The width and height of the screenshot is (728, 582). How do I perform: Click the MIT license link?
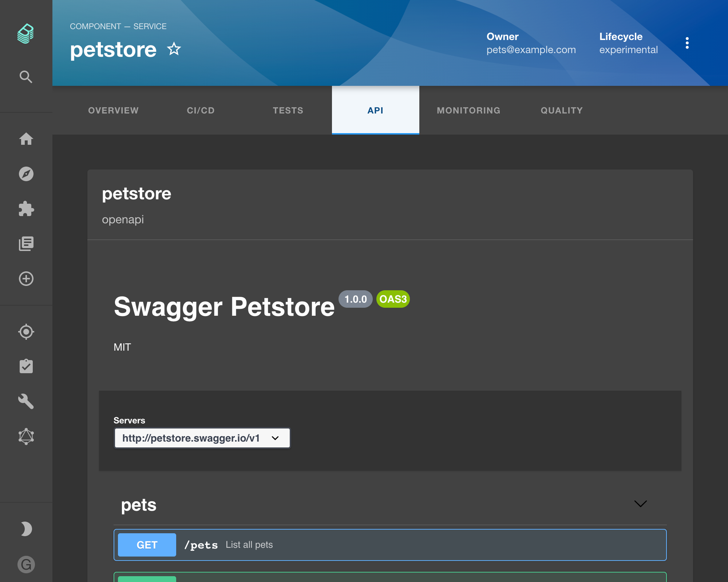pos(122,347)
